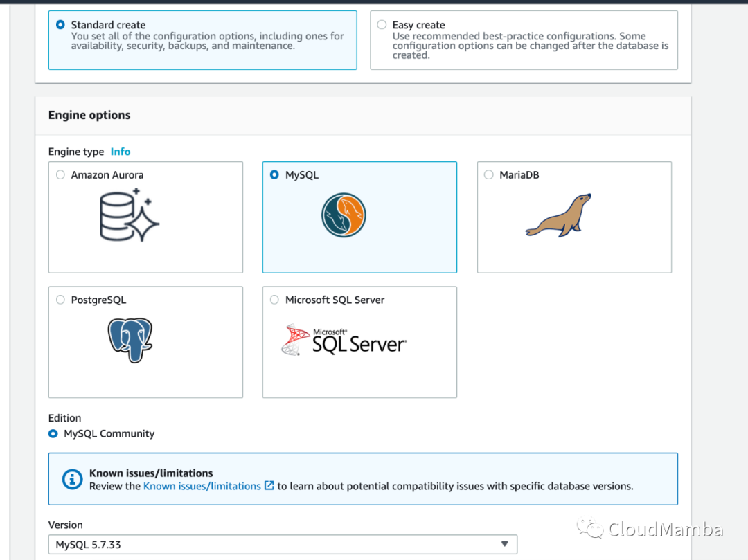Click the MySQL Community label text
The width and height of the screenshot is (748, 560).
coord(109,434)
